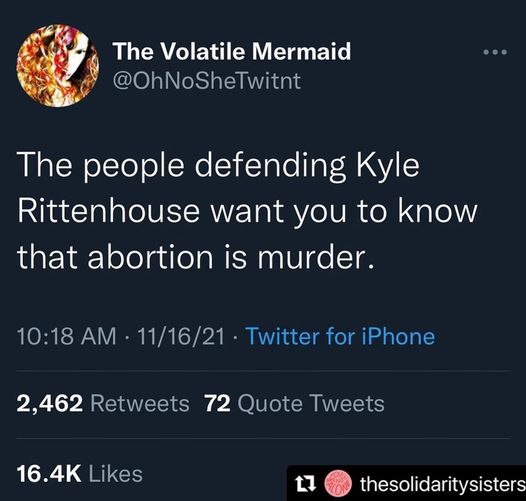The width and height of the screenshot is (526, 501).
Task: Open the three-dot more options menu
Action: pyautogui.click(x=495, y=52)
